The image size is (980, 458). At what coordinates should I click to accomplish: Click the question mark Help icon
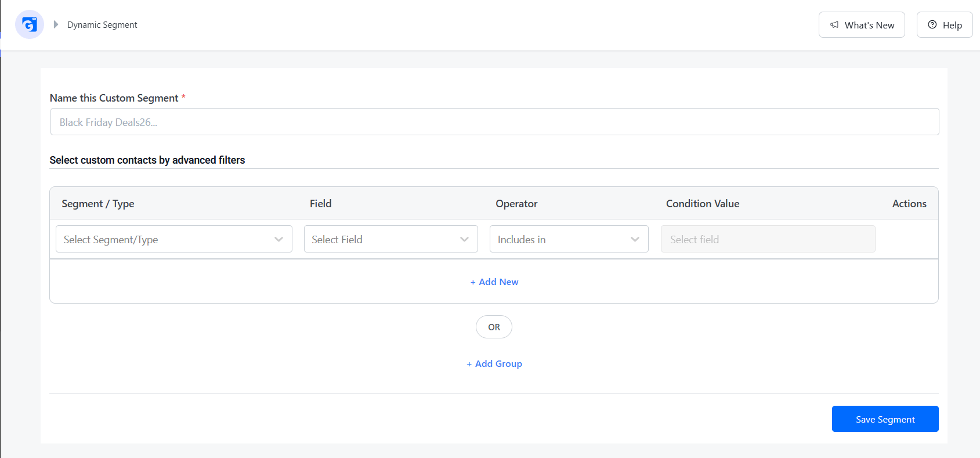point(932,24)
